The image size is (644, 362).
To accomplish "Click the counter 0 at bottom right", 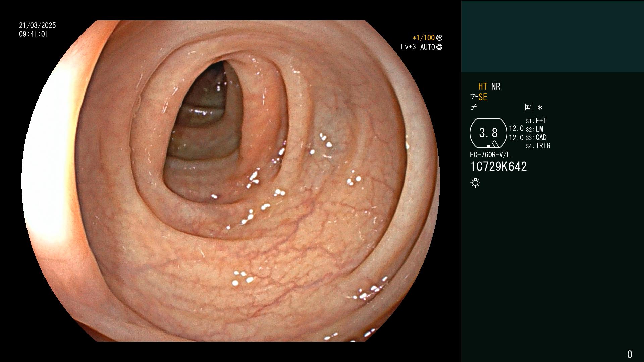I will (x=630, y=354).
